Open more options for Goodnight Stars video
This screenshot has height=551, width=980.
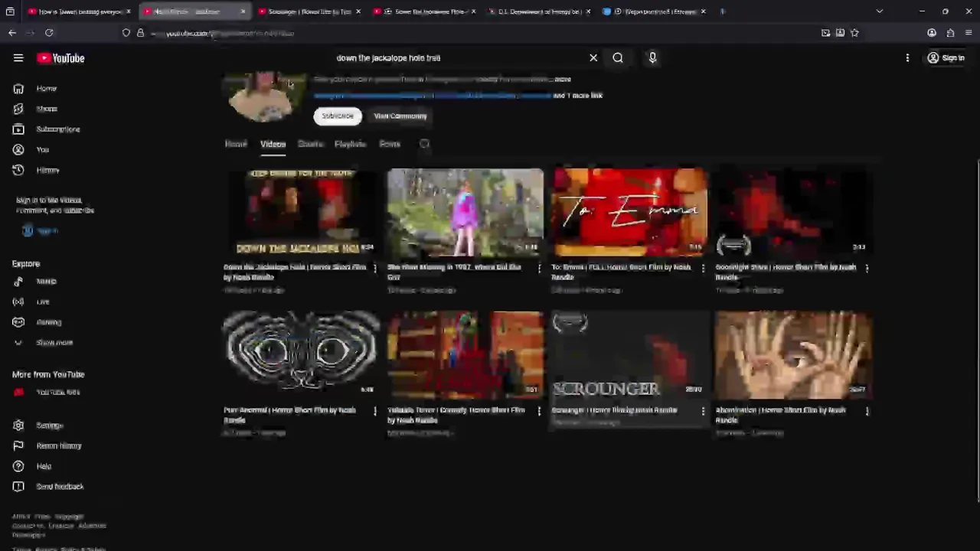click(x=867, y=269)
